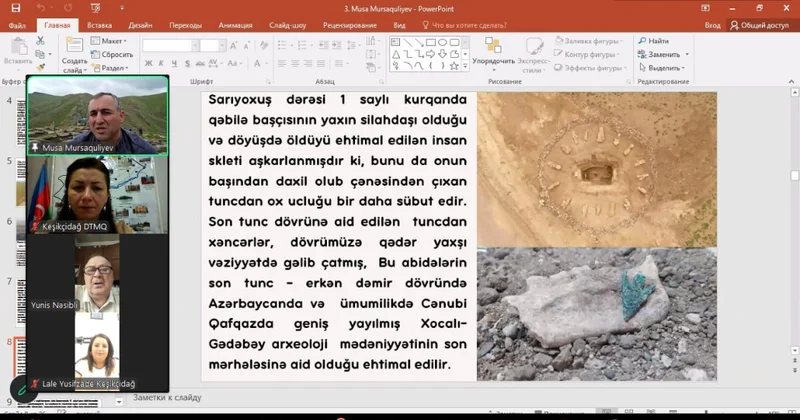This screenshot has height=420, width=800.
Task: Increase font size with the larger A icon
Action: (x=233, y=46)
